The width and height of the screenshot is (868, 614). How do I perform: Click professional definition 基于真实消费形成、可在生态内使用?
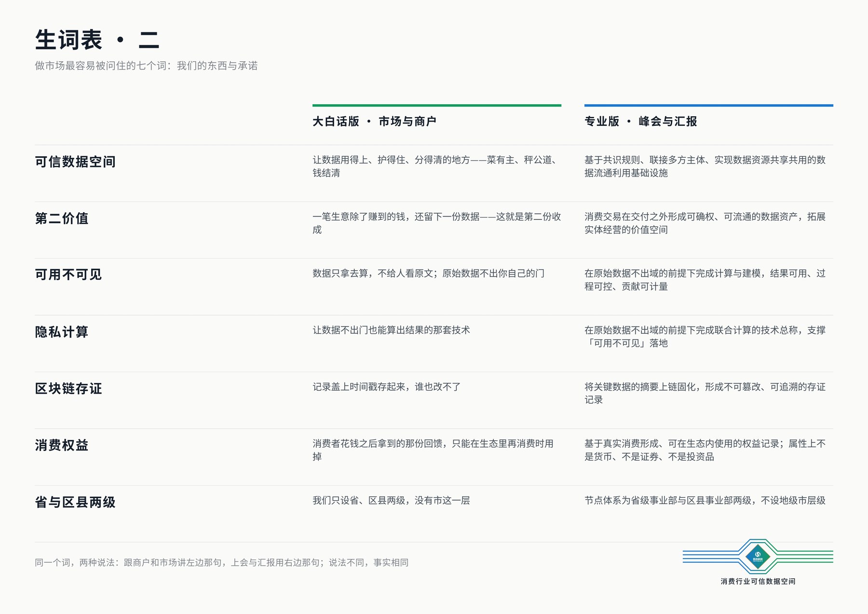click(705, 450)
